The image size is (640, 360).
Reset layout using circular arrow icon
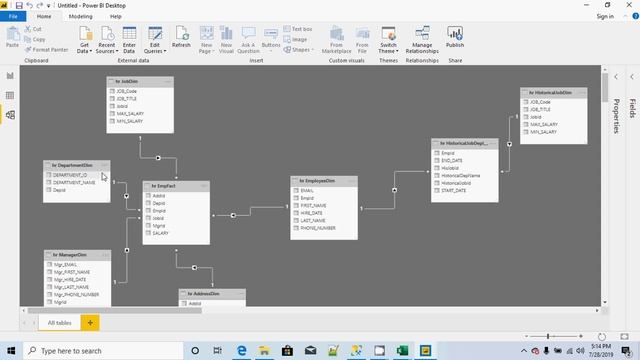point(602,337)
